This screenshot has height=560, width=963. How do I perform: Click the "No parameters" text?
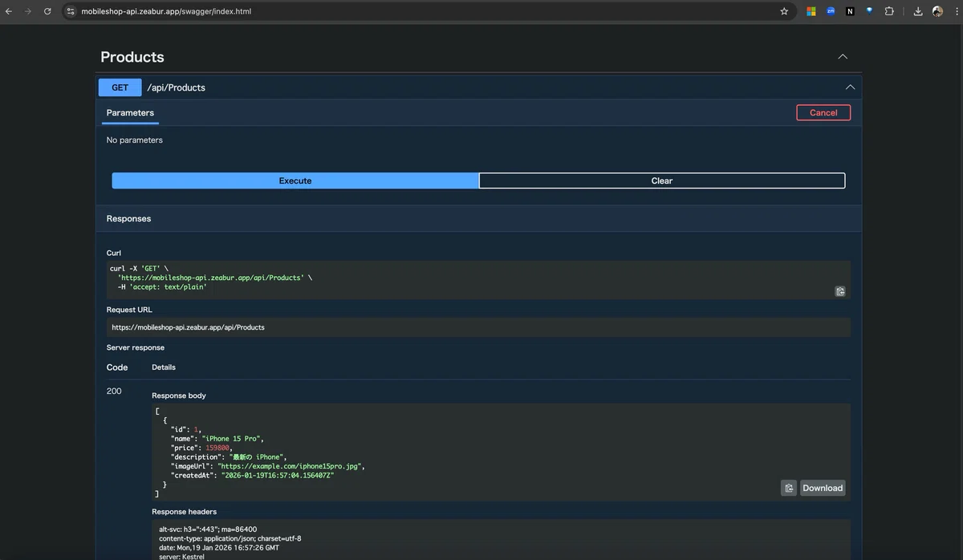tap(135, 140)
